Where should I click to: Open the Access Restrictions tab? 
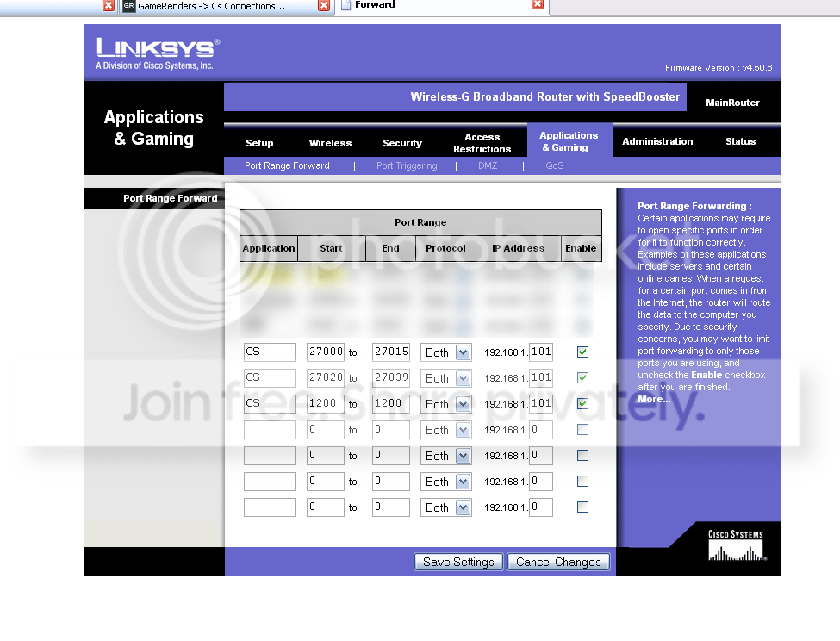point(482,143)
